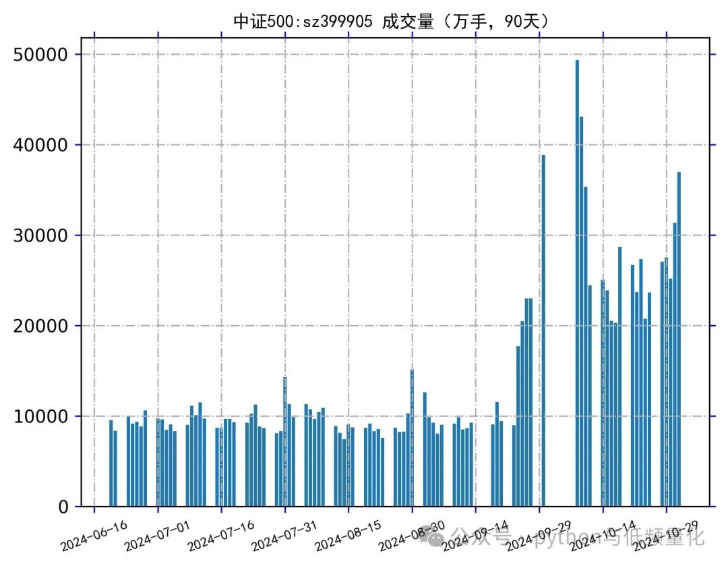
Task: Click the tallest bar near 49000
Action: click(x=577, y=283)
